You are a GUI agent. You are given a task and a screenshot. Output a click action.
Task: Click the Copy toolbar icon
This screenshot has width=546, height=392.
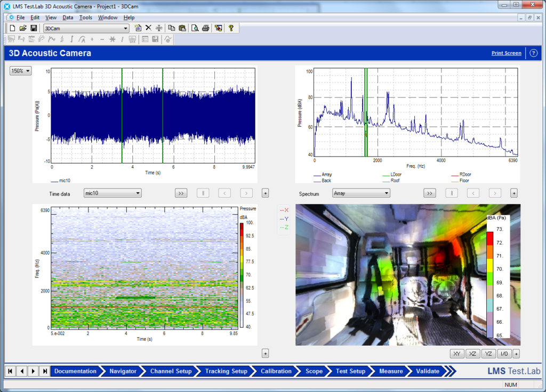coord(172,28)
